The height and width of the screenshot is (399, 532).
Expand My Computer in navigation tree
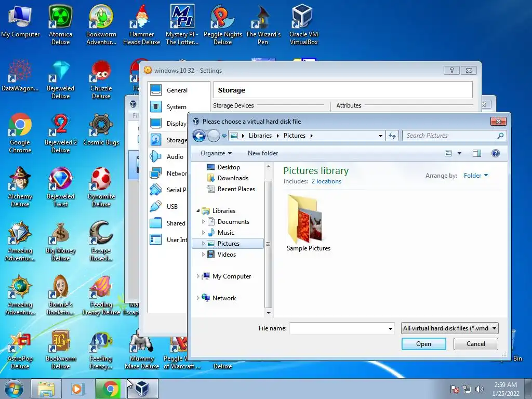tap(198, 276)
